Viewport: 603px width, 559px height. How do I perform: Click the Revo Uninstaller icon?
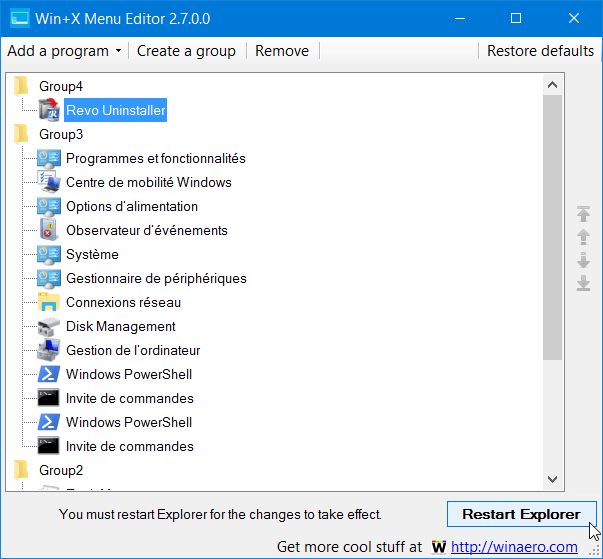[x=49, y=110]
